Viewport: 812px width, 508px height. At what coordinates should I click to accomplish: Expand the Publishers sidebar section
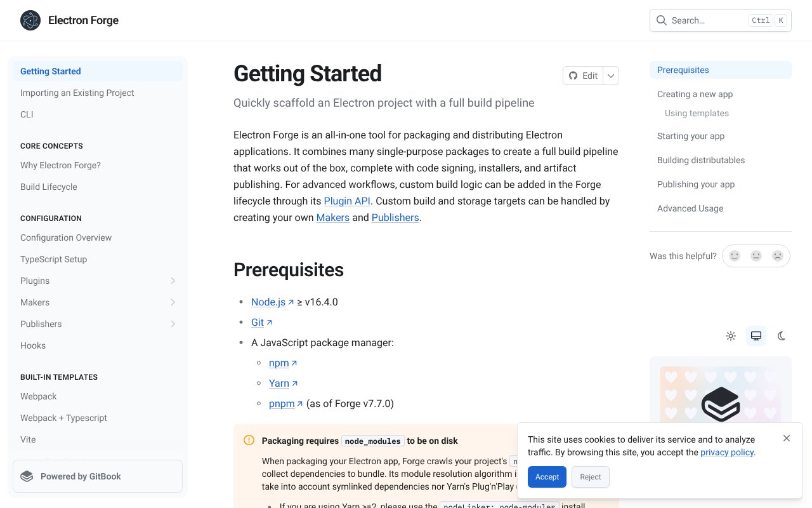click(x=173, y=324)
